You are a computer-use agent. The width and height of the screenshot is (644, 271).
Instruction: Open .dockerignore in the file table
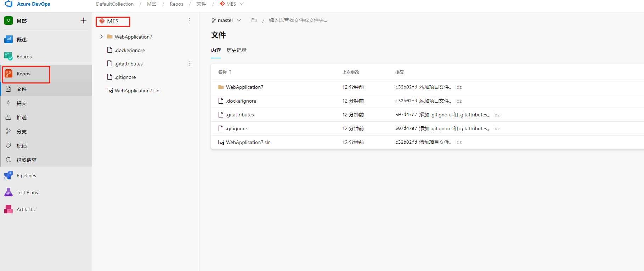241,101
